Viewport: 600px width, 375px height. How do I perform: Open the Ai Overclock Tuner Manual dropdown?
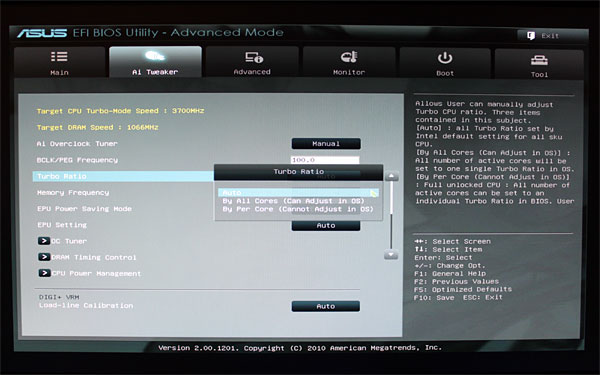326,143
